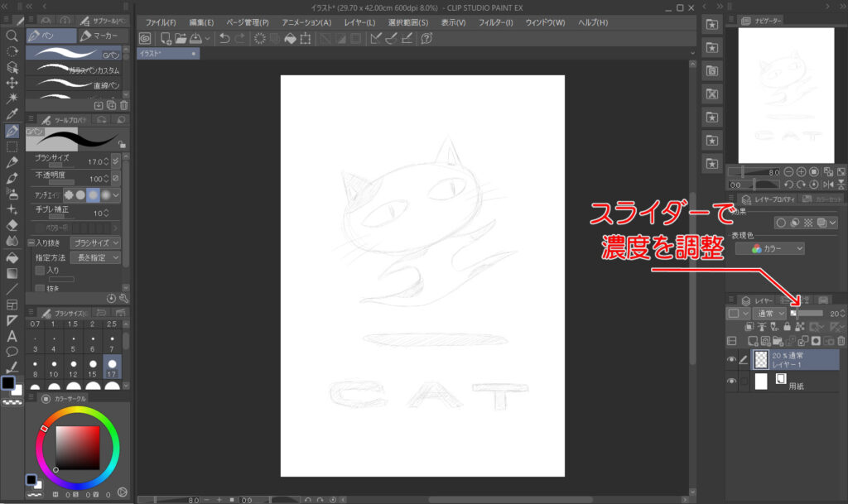This screenshot has height=504, width=848.
Task: Toggle visibility of the 用紙 layer
Action: pos(732,382)
